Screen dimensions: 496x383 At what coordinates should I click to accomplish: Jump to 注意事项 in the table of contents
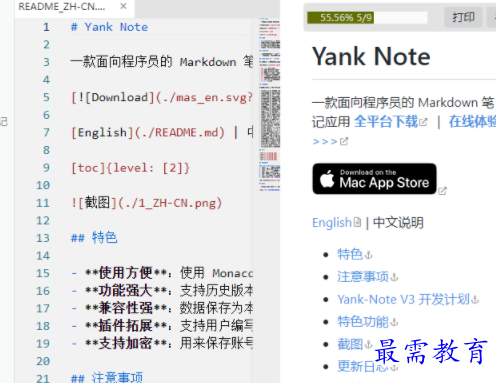[363, 277]
